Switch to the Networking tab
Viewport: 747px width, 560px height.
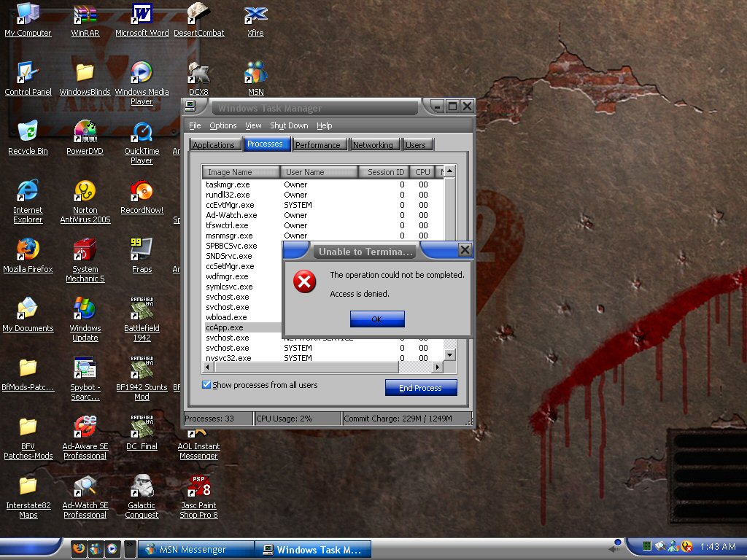point(373,145)
